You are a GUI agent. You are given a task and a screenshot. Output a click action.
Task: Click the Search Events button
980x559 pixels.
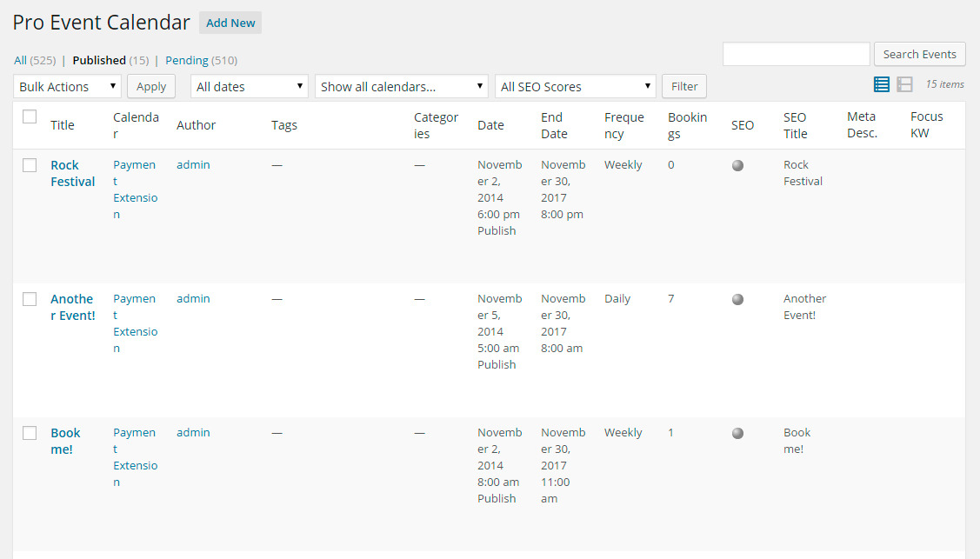[919, 55]
